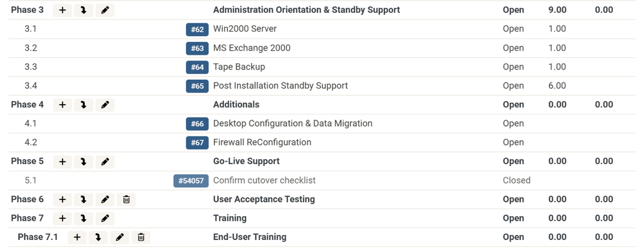Open ticket badge #62
The height and width of the screenshot is (249, 644).
tap(197, 29)
